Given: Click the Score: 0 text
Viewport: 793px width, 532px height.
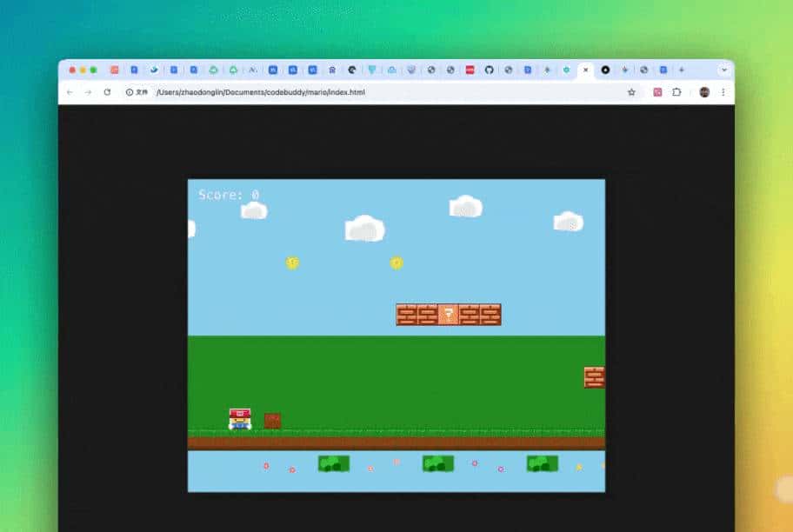Looking at the screenshot, I should coord(229,195).
